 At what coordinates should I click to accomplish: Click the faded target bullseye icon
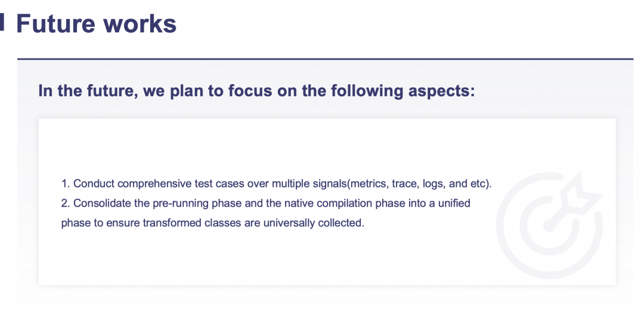pyautogui.click(x=550, y=226)
